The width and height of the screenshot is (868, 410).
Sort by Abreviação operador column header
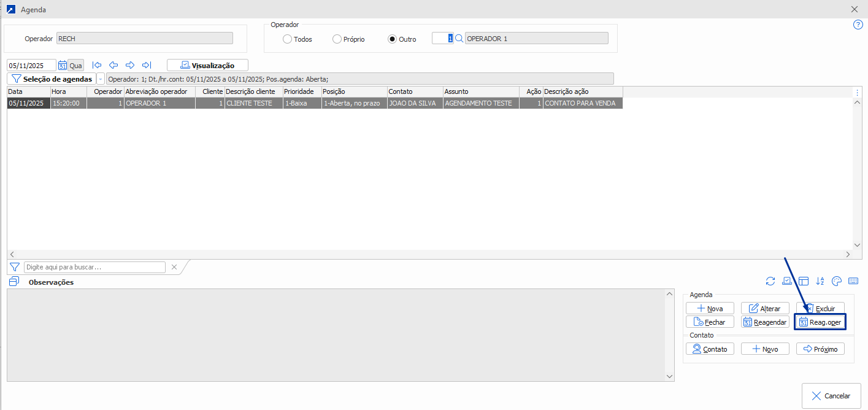coord(160,91)
